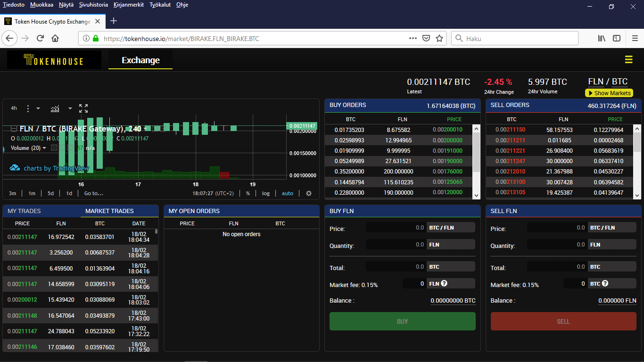Click the Buy Orders scrollbar down arrow
The image size is (644, 362).
476,195
